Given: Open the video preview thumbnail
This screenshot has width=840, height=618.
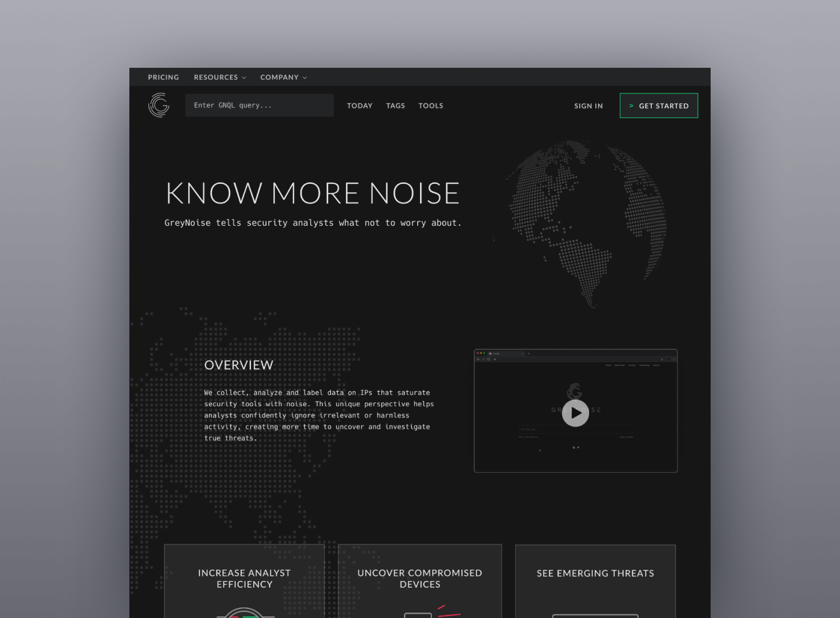Looking at the screenshot, I should 576,411.
